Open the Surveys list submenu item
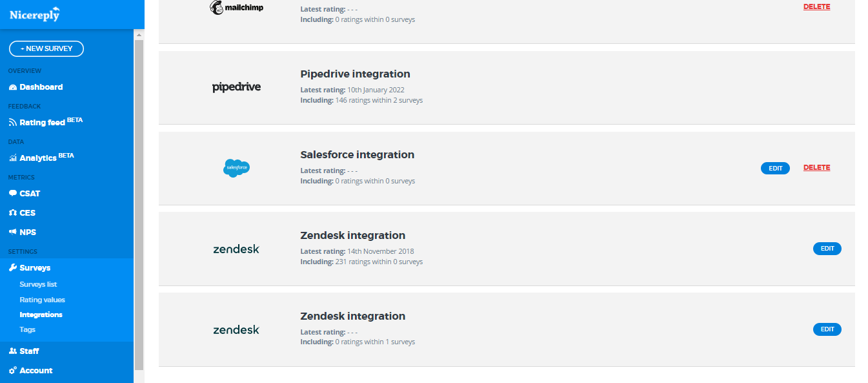The width and height of the screenshot is (868, 383). pos(38,284)
